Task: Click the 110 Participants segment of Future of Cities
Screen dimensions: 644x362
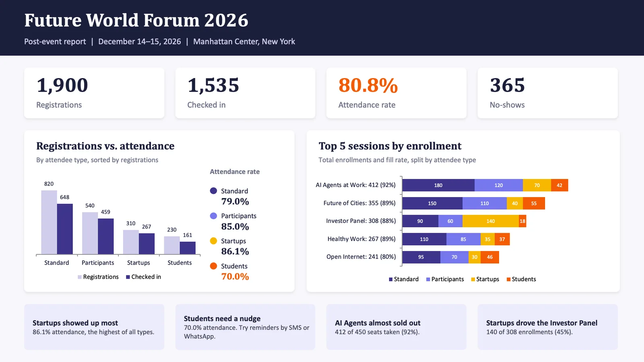Action: [x=485, y=203]
